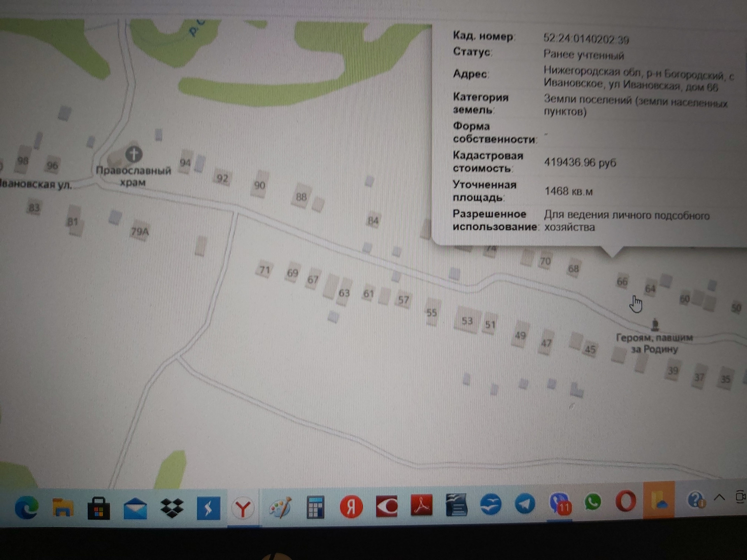Click the Orthodox church marker on map
Viewport: 747px width, 560px height.
133,154
